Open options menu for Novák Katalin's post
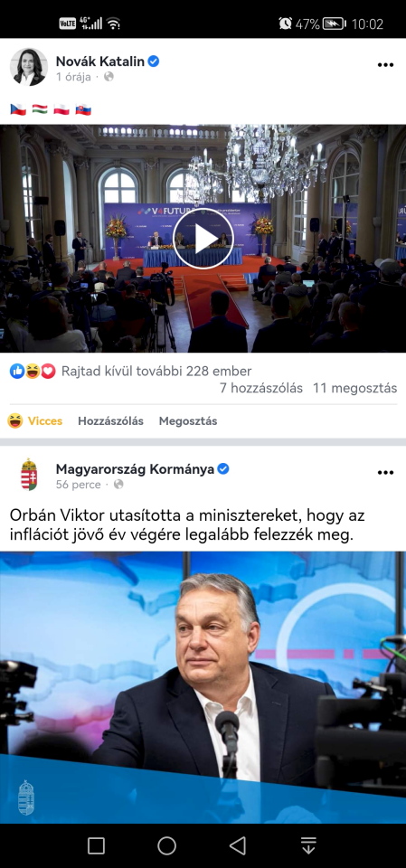 [385, 65]
